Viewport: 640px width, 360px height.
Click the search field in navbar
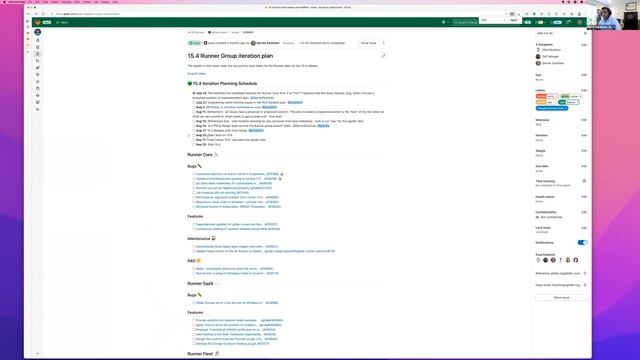point(465,22)
